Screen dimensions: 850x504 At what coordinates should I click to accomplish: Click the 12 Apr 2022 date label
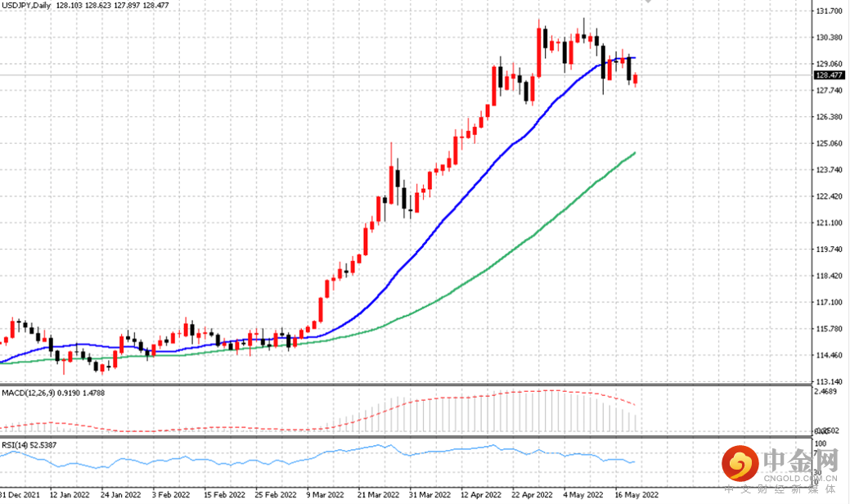pyautogui.click(x=481, y=495)
